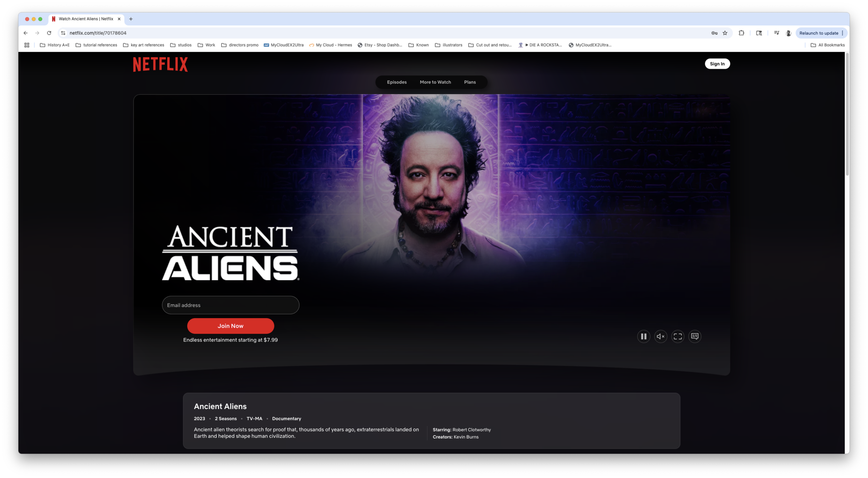Image resolution: width=868 pixels, height=478 pixels.
Task: Switch to the Episodes section
Action: point(397,82)
